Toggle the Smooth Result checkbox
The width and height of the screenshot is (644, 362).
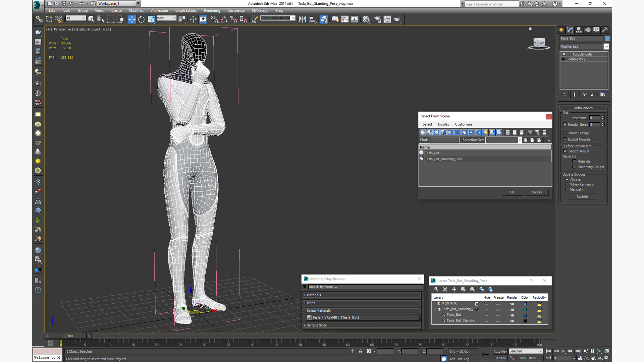(x=565, y=151)
